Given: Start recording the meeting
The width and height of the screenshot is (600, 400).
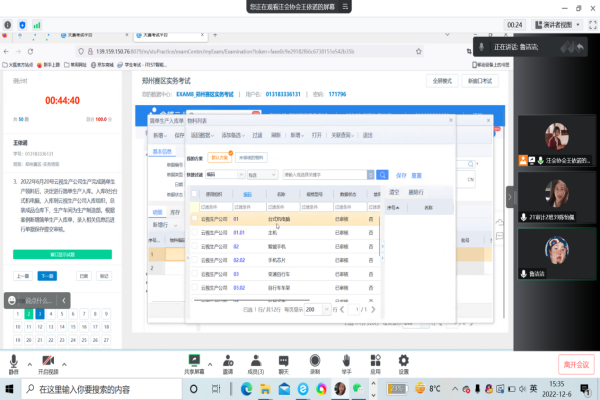Looking at the screenshot, I should (x=315, y=360).
